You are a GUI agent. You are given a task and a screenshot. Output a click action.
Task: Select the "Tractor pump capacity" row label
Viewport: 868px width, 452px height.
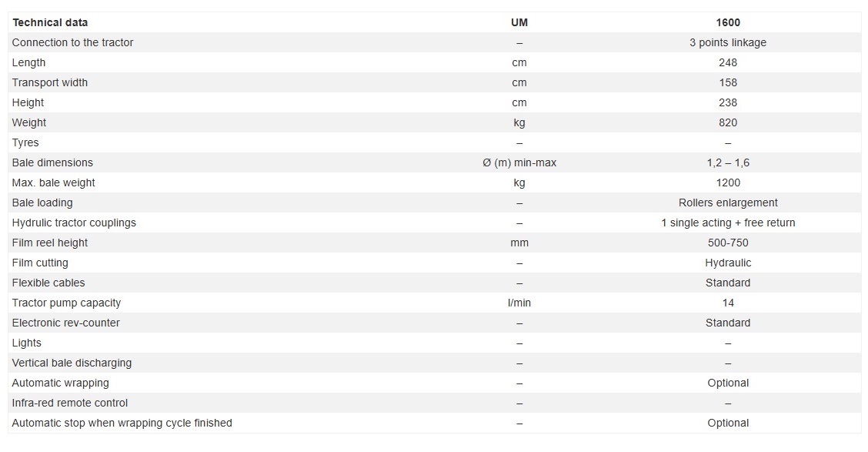66,303
